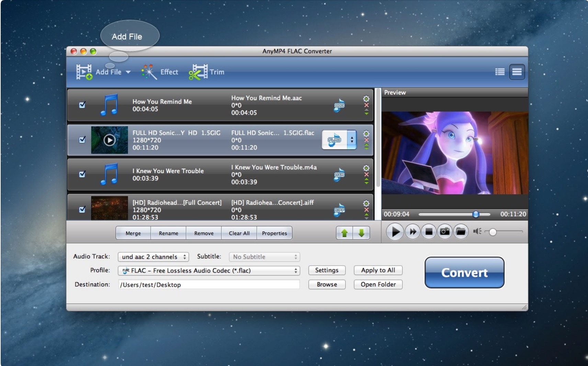Click the Effect magic wand icon

click(x=149, y=72)
